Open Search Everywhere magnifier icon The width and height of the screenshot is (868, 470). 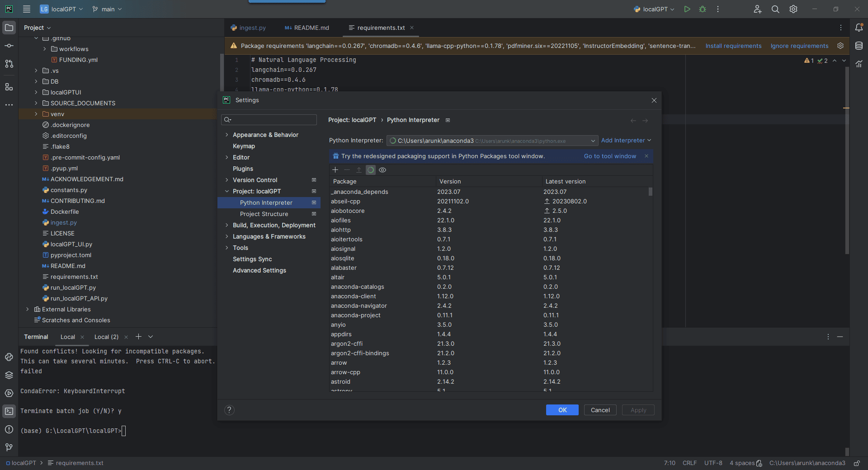pos(775,9)
